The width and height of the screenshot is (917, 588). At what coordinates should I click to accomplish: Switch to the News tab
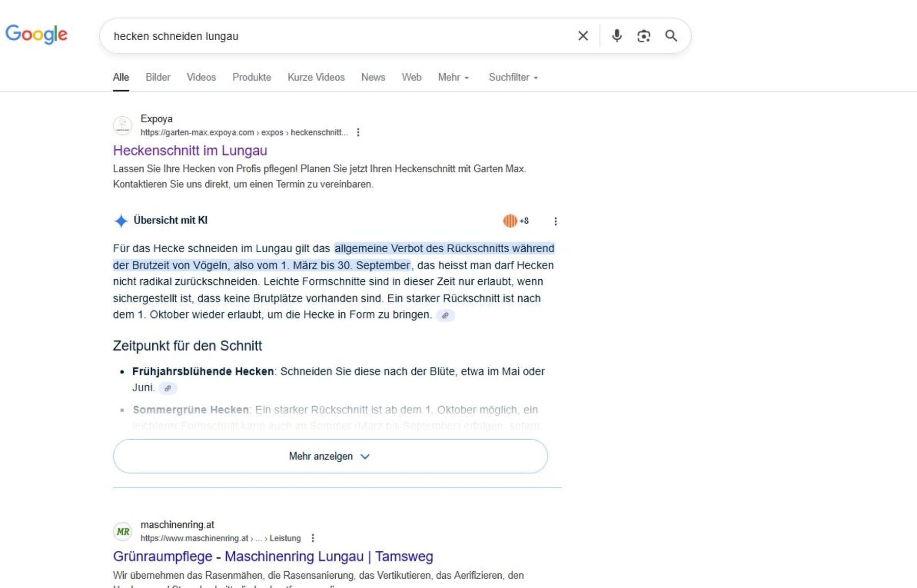[x=373, y=77]
